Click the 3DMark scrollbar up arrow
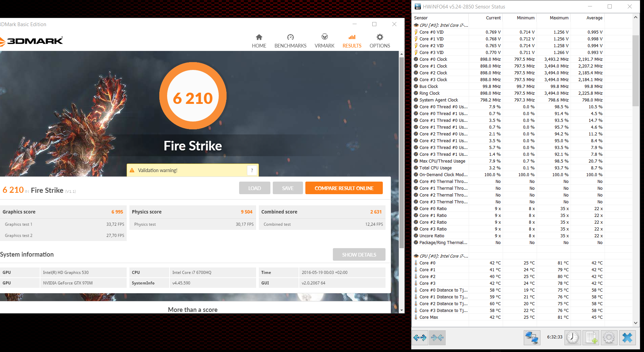This screenshot has width=644, height=352. 401,54
